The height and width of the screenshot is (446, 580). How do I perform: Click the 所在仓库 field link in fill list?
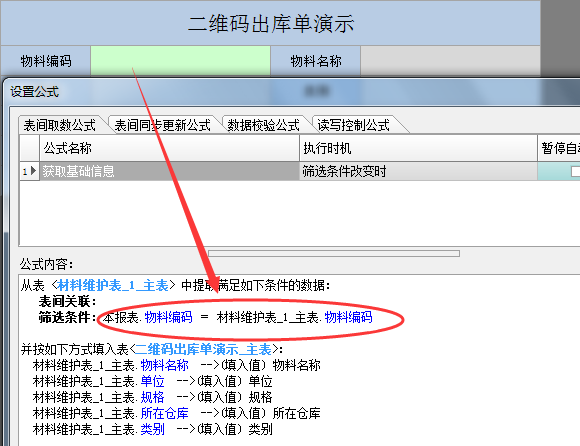pyautogui.click(x=165, y=413)
